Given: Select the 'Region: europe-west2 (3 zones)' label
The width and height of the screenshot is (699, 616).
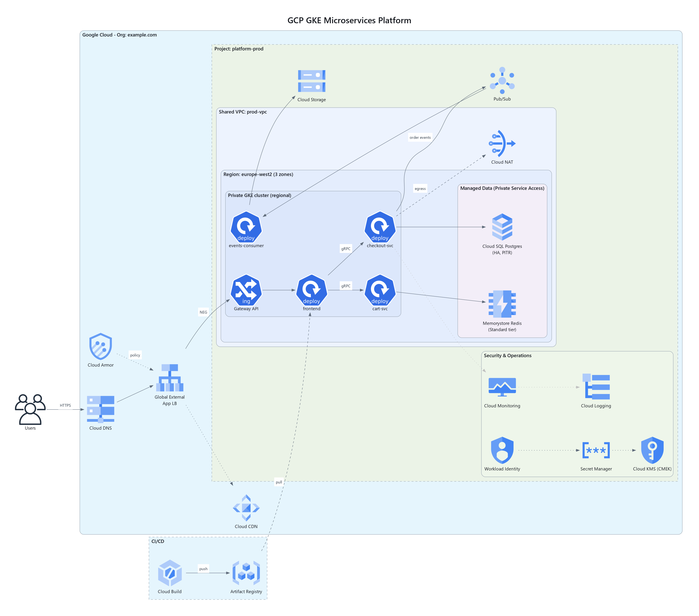Looking at the screenshot, I should [258, 174].
